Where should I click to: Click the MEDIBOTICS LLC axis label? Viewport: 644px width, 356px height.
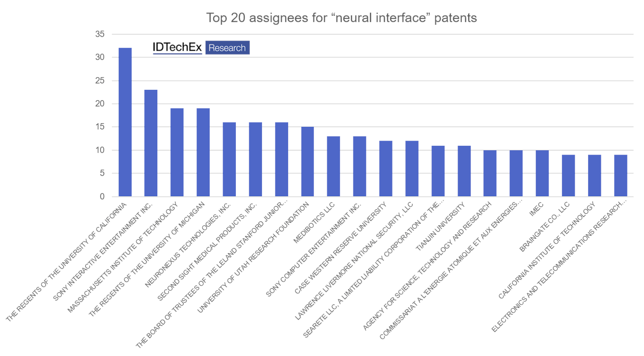click(314, 222)
